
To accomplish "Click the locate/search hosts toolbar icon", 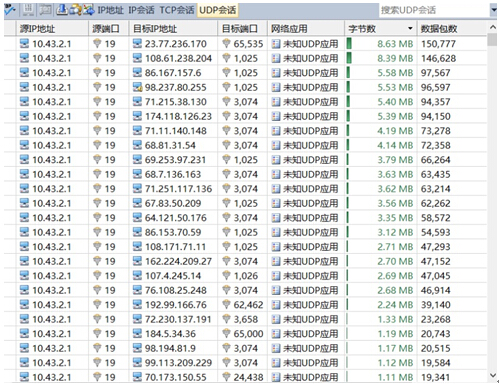I will click(x=75, y=10).
